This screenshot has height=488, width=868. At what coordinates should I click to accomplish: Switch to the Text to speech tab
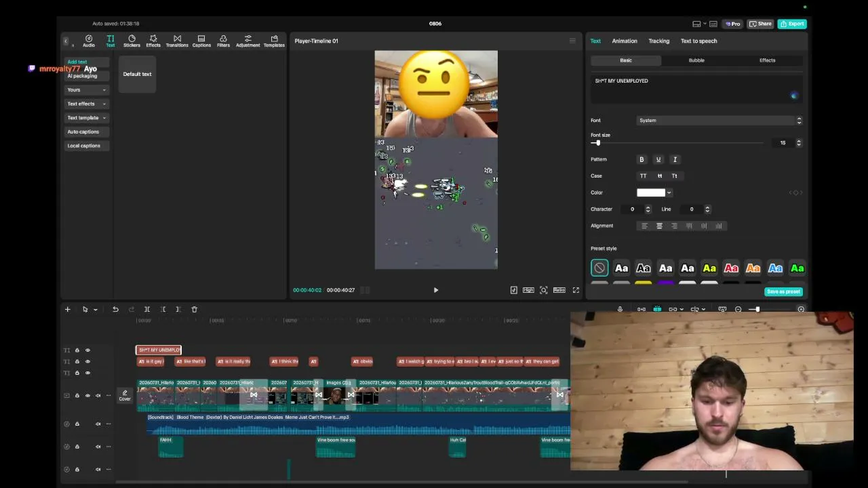coord(698,41)
